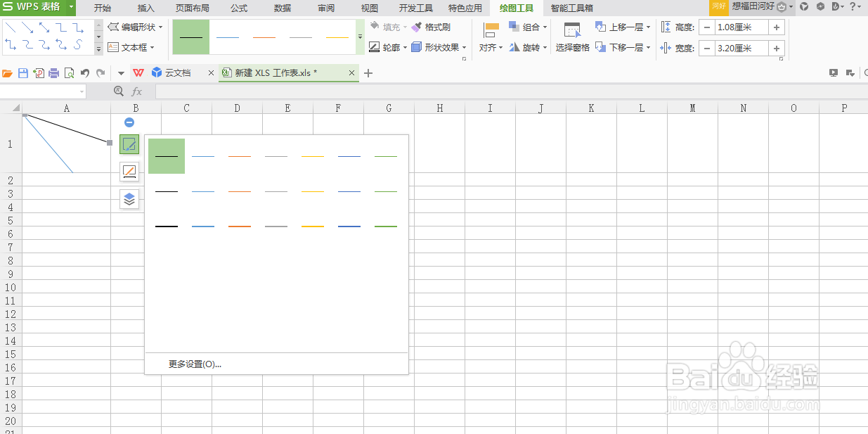
Task: Click the Print icon in quick toolbar
Action: click(x=54, y=73)
